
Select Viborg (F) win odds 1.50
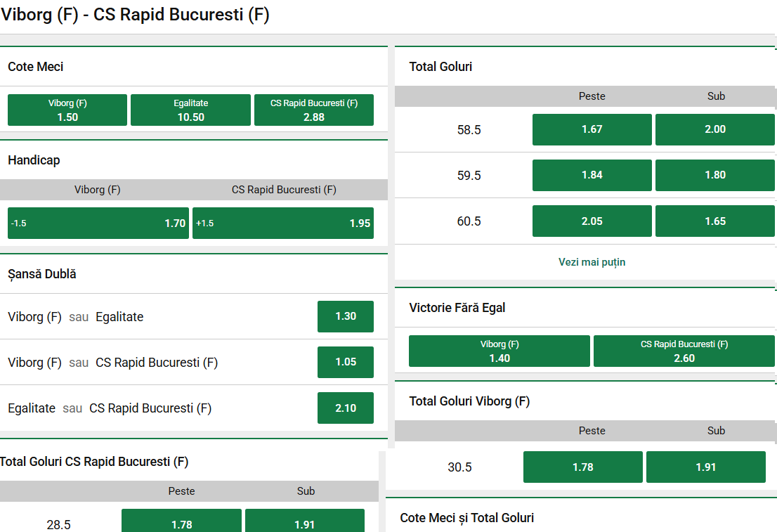[x=67, y=110]
